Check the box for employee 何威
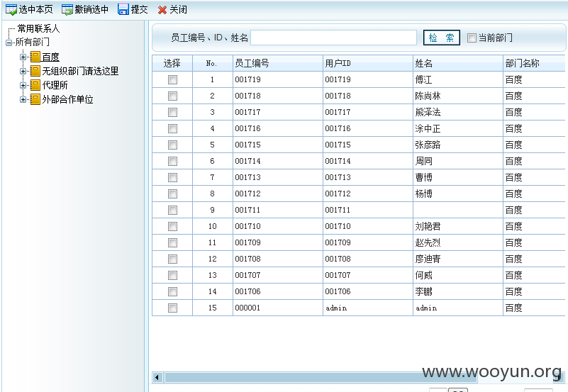The height and width of the screenshot is (392, 568). coord(172,275)
